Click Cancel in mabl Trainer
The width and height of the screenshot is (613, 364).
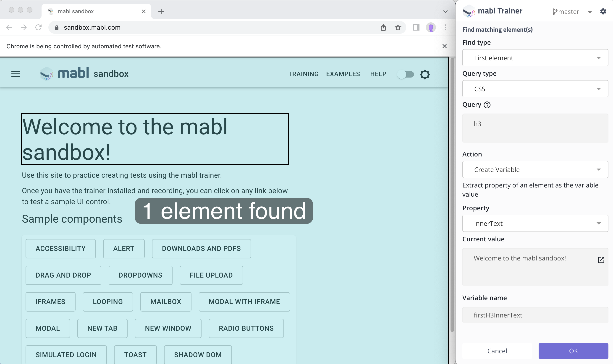pos(497,351)
